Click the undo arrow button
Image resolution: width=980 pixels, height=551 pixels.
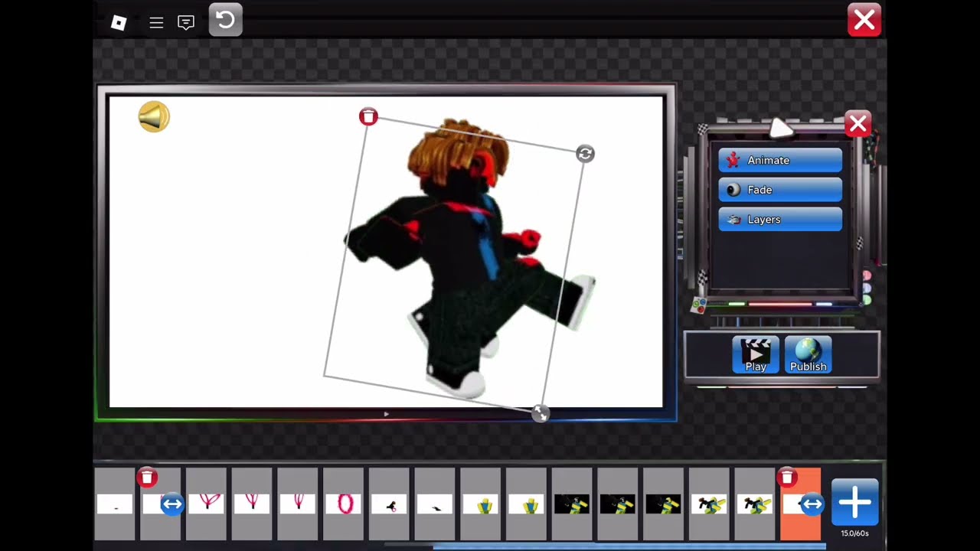click(x=225, y=20)
